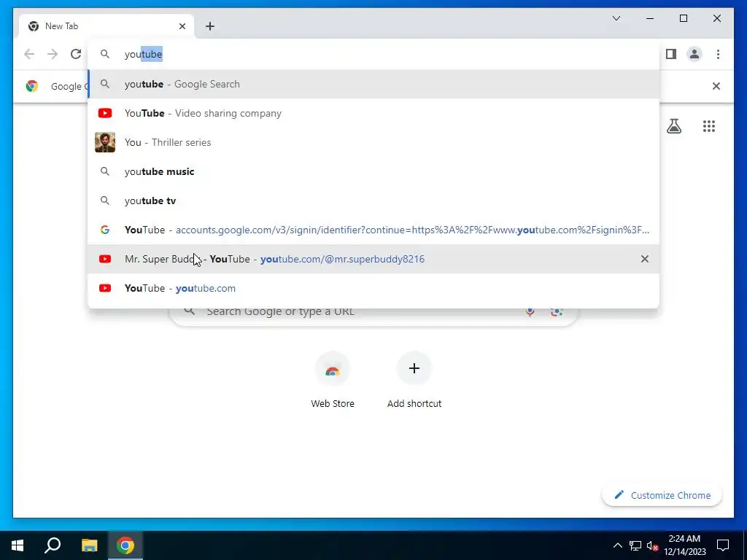Open Mr. Super Buddy YouTube suggestion

coord(374,259)
